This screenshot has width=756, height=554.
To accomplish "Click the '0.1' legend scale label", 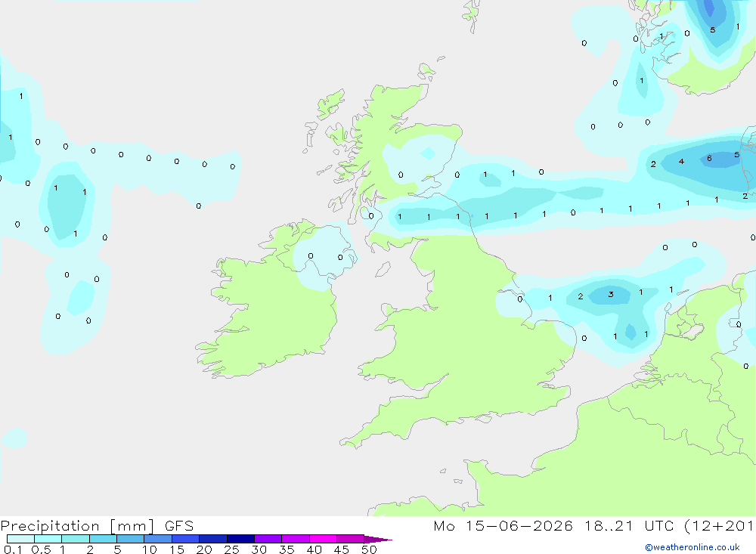I will (x=13, y=549).
